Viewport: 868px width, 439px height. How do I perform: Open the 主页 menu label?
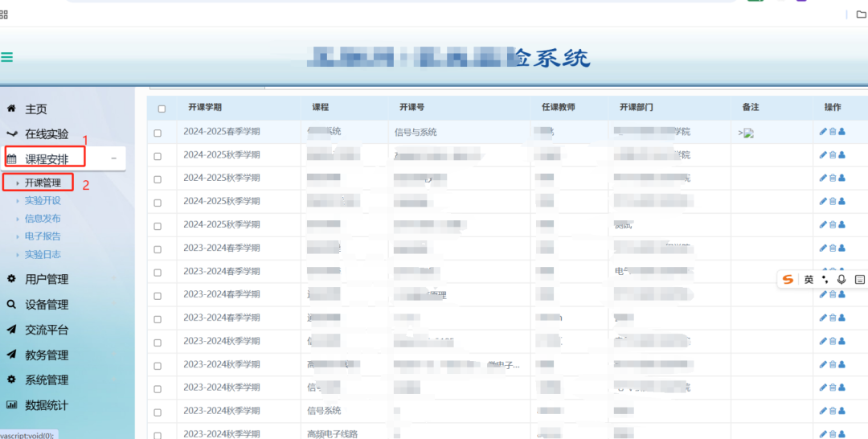tap(36, 109)
